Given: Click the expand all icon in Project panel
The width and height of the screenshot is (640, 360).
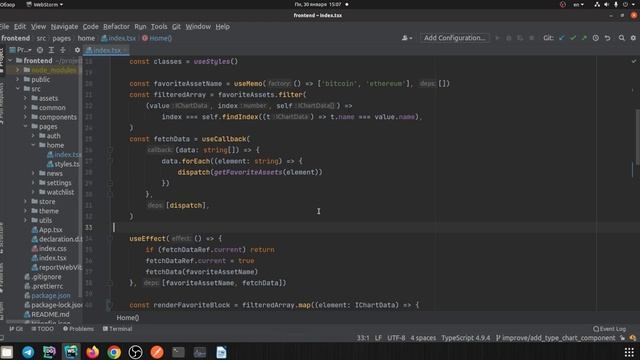Looking at the screenshot, I should [x=51, y=50].
